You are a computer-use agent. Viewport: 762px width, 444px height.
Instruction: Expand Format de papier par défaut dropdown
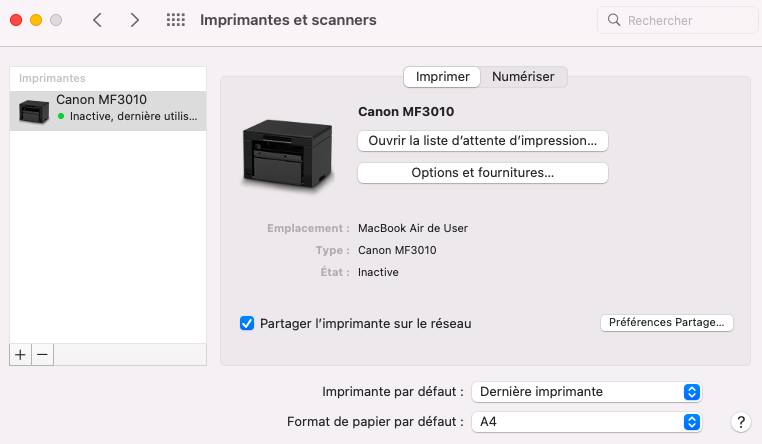click(x=586, y=422)
